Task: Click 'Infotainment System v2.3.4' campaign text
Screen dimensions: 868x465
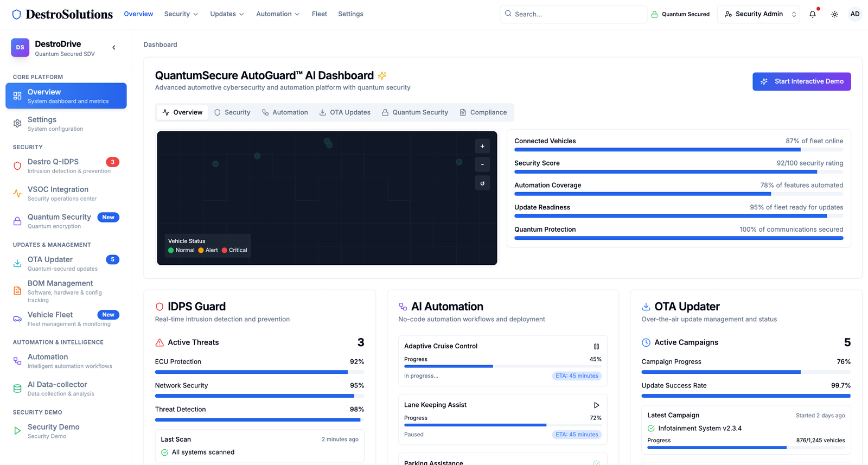Action: coord(700,428)
